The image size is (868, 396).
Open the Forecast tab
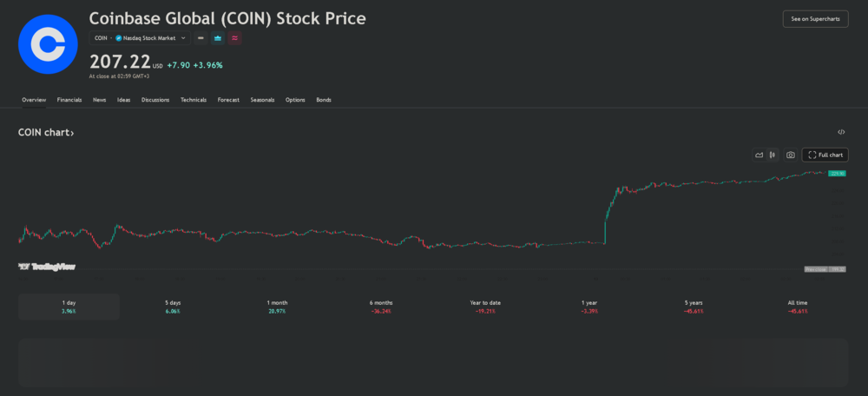pos(228,100)
